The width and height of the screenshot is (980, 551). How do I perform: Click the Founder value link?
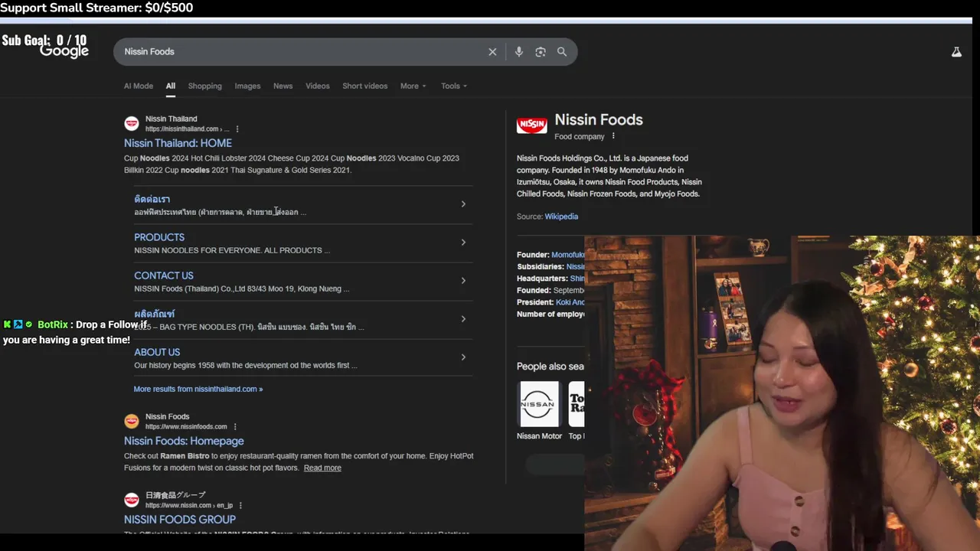pos(568,255)
